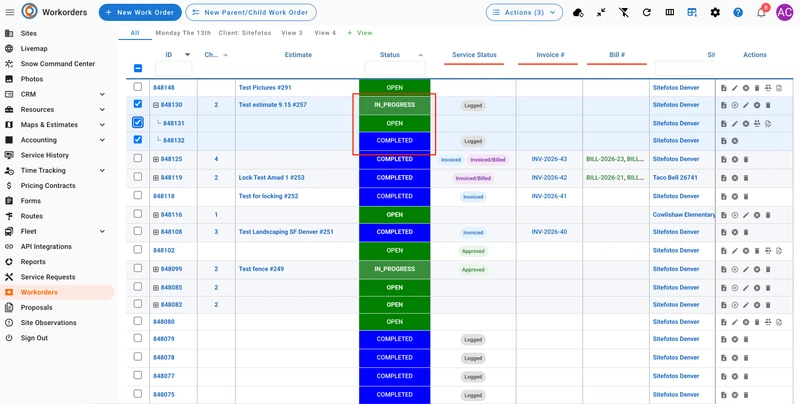The width and height of the screenshot is (800, 404).
Task: Click the delete trash icon for work order 848148
Action: coord(757,88)
